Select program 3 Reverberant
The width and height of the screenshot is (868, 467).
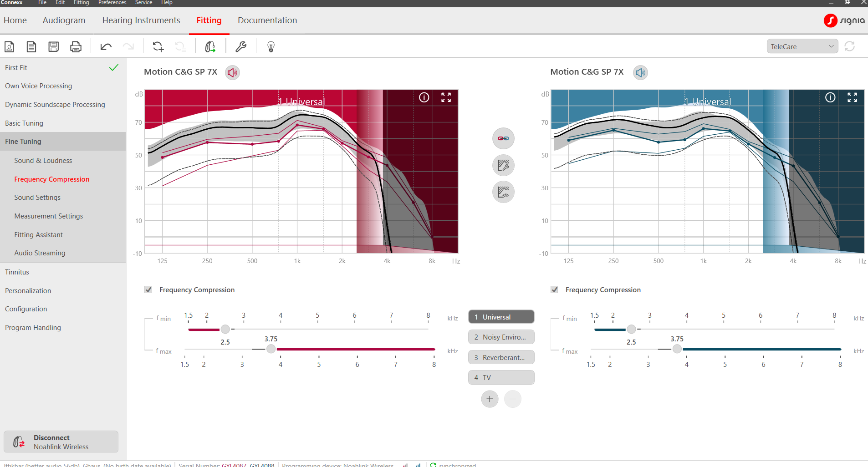point(501,357)
